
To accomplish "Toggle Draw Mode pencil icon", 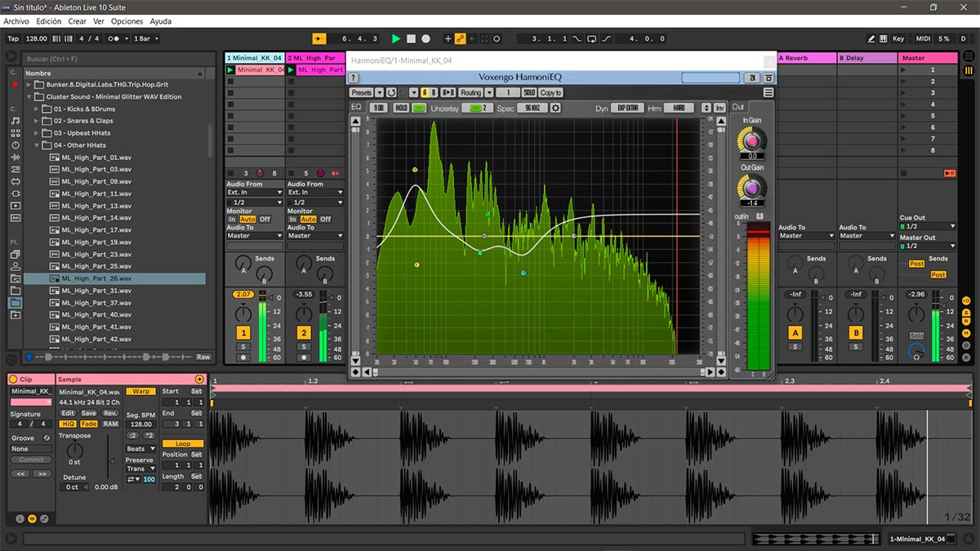I will 871,38.
